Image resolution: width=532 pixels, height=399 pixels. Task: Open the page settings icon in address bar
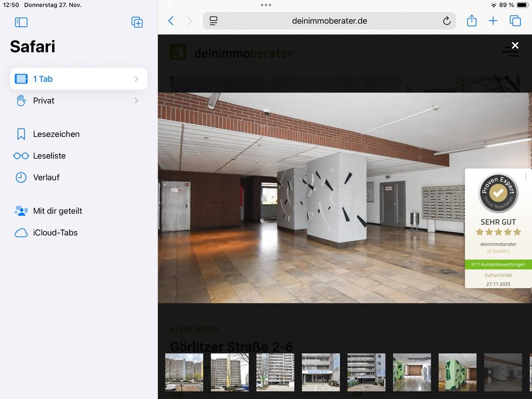pyautogui.click(x=213, y=21)
